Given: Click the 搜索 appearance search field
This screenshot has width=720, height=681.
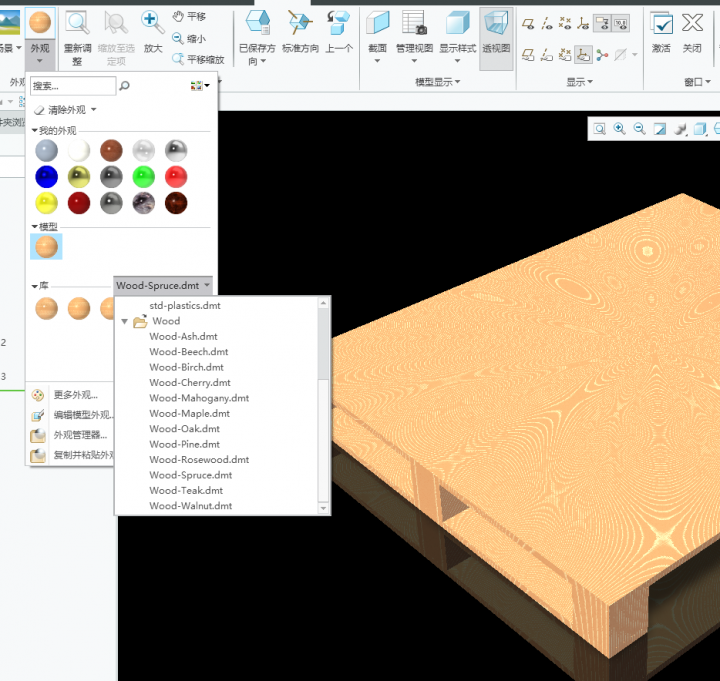Looking at the screenshot, I should pyautogui.click(x=73, y=87).
